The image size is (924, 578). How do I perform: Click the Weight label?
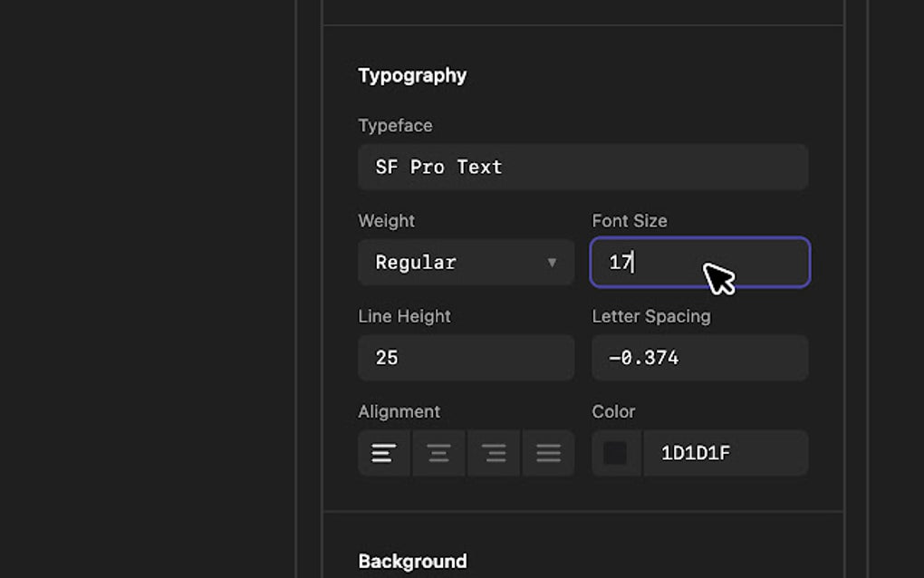[386, 221]
